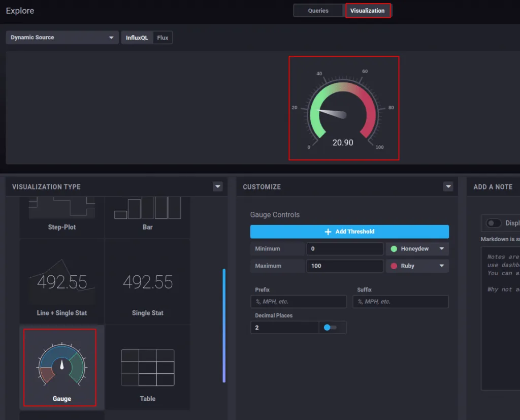Select the InfluxQL query language
The image size is (520, 420).
click(x=137, y=38)
